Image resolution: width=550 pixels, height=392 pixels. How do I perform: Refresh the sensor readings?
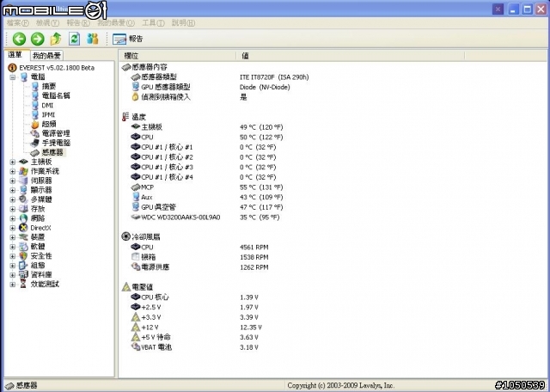click(74, 39)
